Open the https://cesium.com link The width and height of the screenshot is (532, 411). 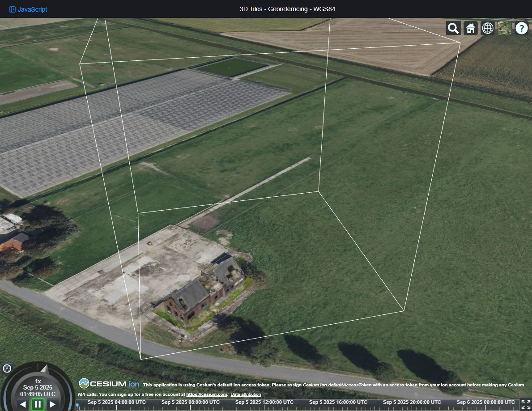(x=207, y=394)
